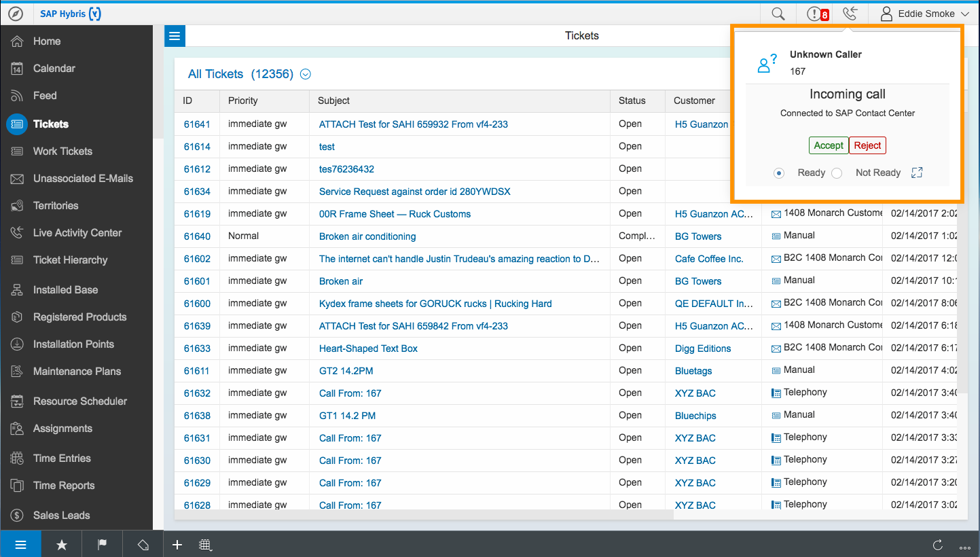Open flagged items via flag icon
This screenshot has width=980, height=557.
[x=103, y=544]
